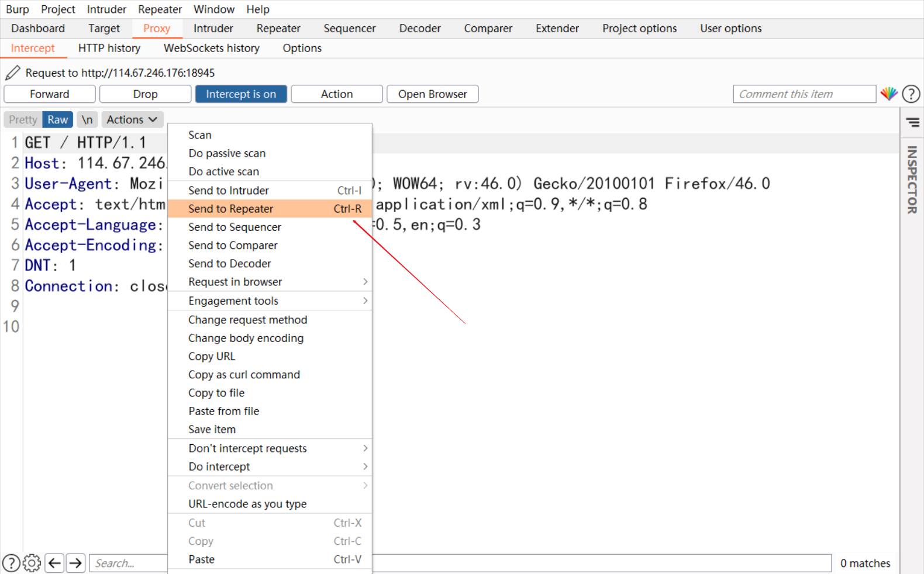
Task: Click the Forward button
Action: click(x=50, y=94)
